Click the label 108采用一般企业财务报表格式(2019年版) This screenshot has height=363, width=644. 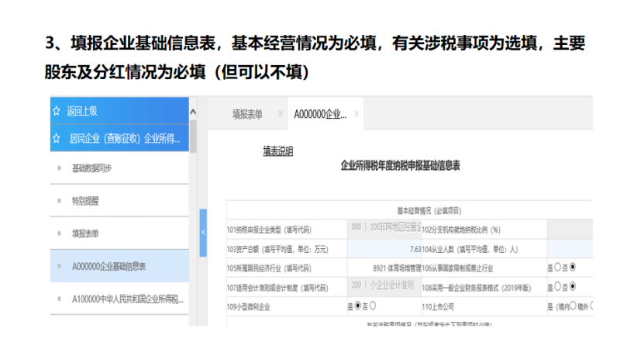click(477, 288)
